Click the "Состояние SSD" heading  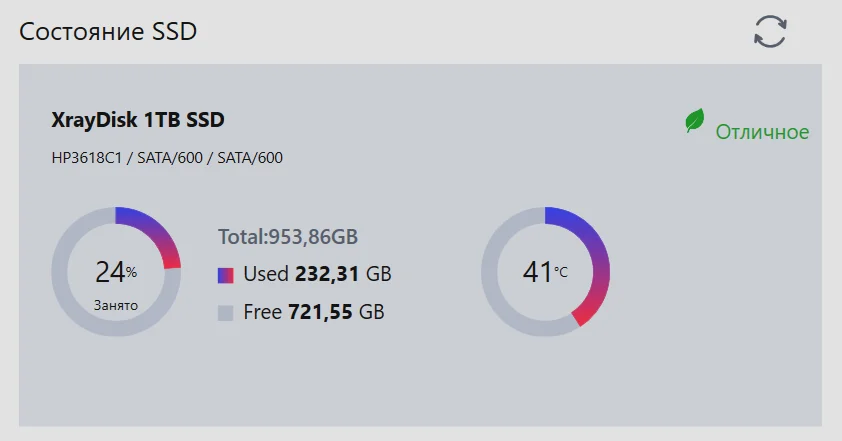108,31
